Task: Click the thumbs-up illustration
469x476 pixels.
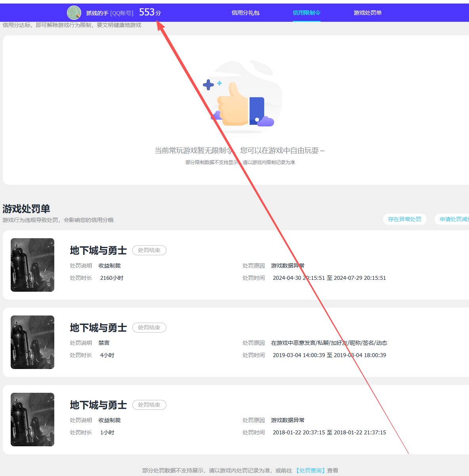Action: click(x=240, y=103)
